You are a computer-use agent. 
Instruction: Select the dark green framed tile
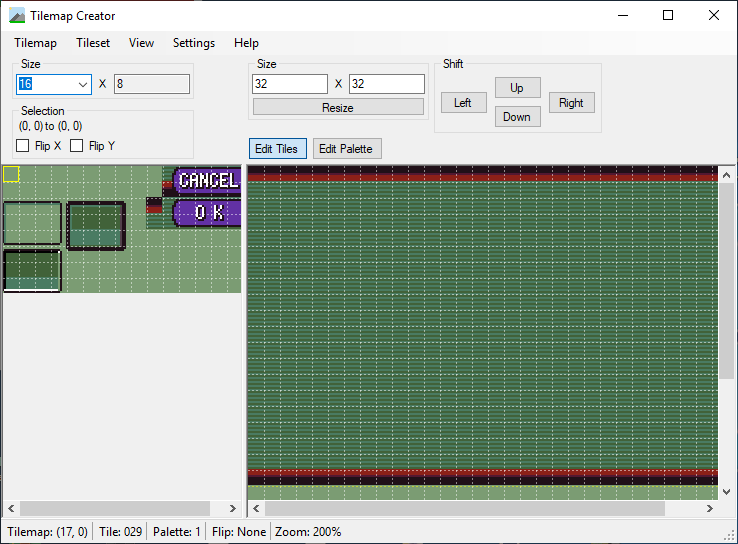[x=96, y=225]
